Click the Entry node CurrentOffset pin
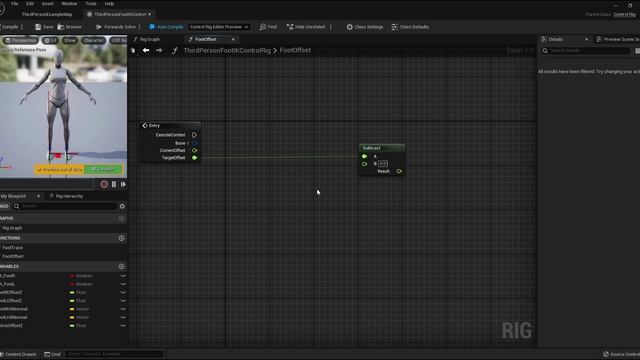The height and width of the screenshot is (360, 640). [x=195, y=151]
